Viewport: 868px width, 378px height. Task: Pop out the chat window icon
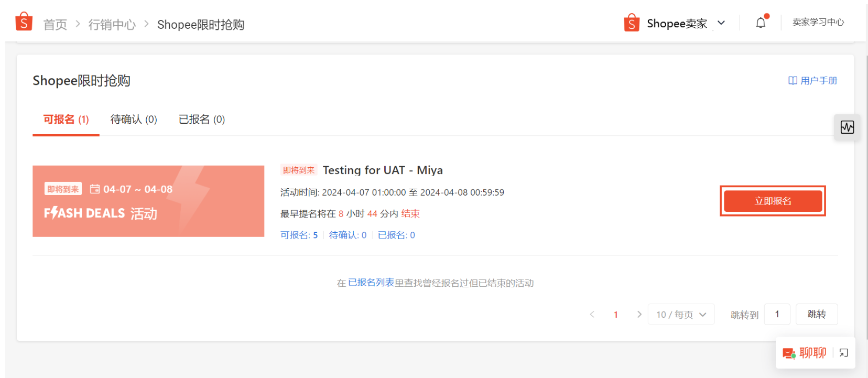pos(843,353)
